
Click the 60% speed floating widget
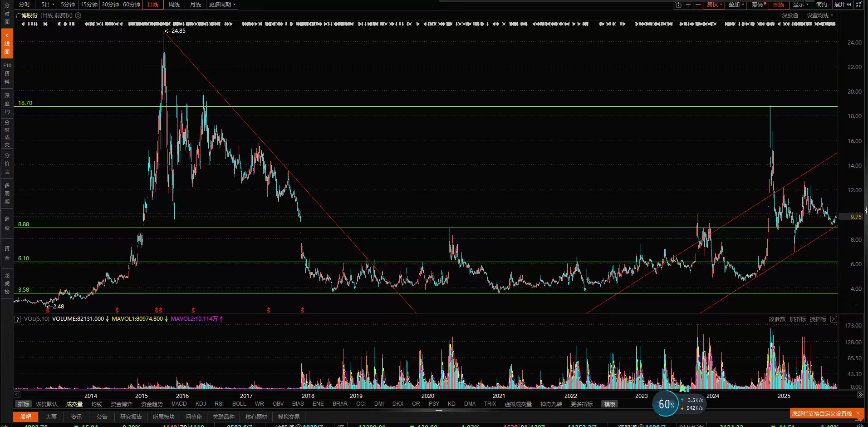coord(666,404)
